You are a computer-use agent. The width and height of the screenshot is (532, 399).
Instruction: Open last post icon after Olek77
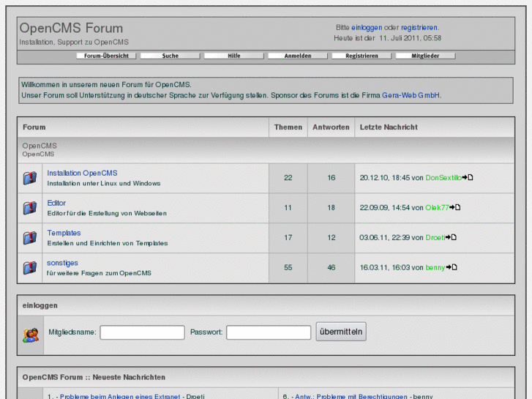point(455,207)
